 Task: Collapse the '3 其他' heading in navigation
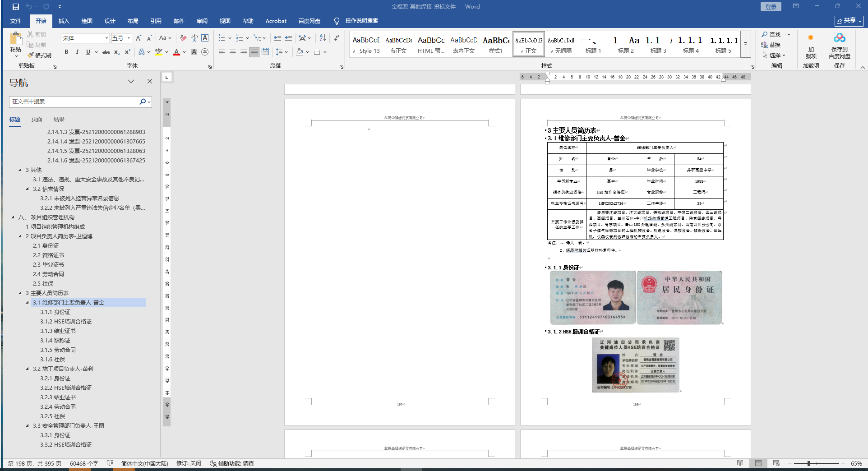[20, 170]
